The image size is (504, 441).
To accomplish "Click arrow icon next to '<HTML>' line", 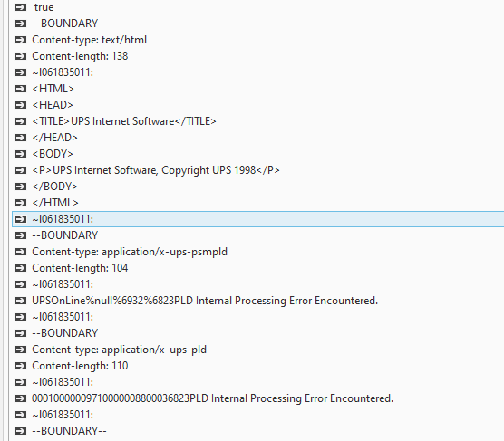I will [20, 89].
